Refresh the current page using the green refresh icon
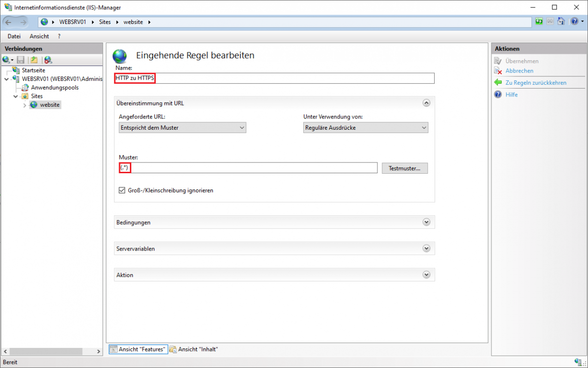The height and width of the screenshot is (368, 588). pos(539,21)
